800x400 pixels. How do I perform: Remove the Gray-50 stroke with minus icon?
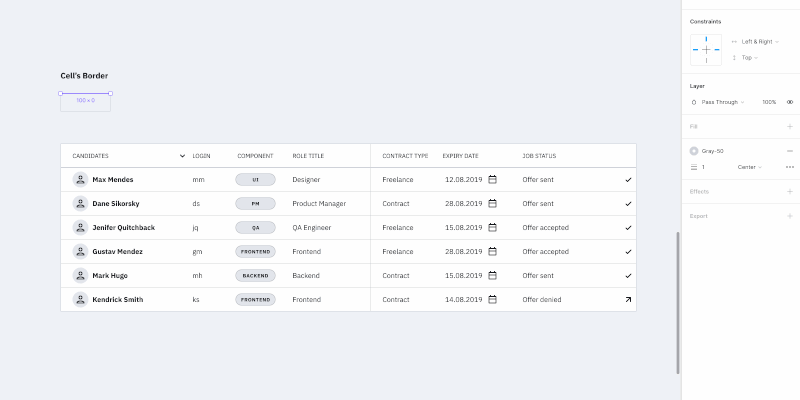click(x=789, y=151)
